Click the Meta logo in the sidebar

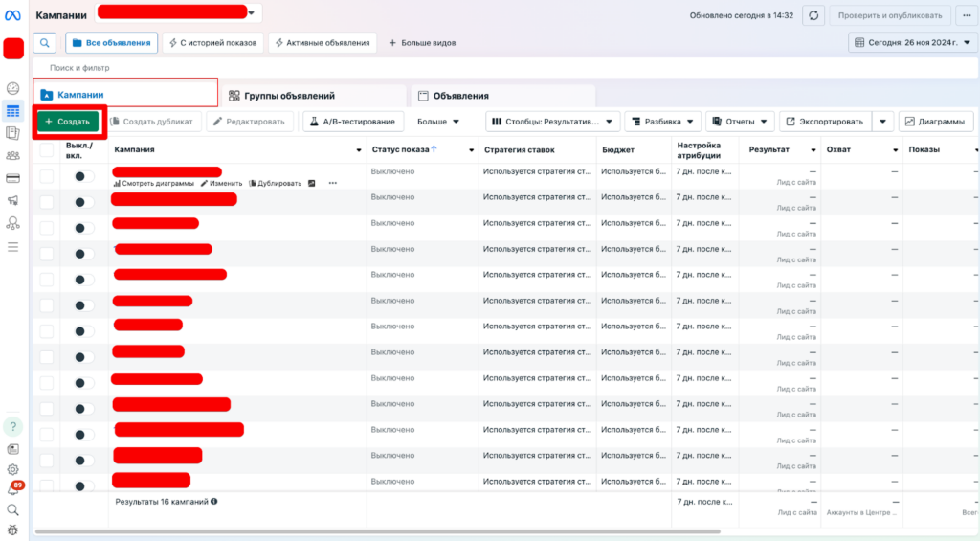(x=12, y=14)
